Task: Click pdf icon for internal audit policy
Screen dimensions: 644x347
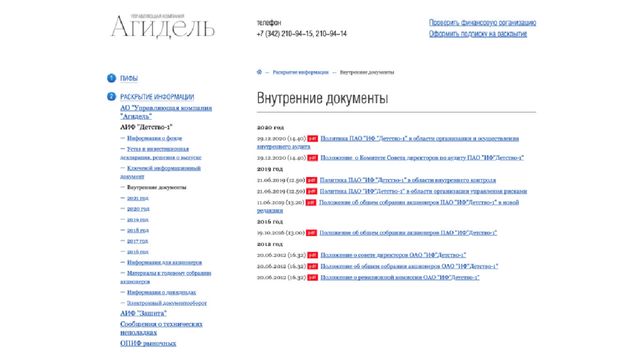Action: 312,138
